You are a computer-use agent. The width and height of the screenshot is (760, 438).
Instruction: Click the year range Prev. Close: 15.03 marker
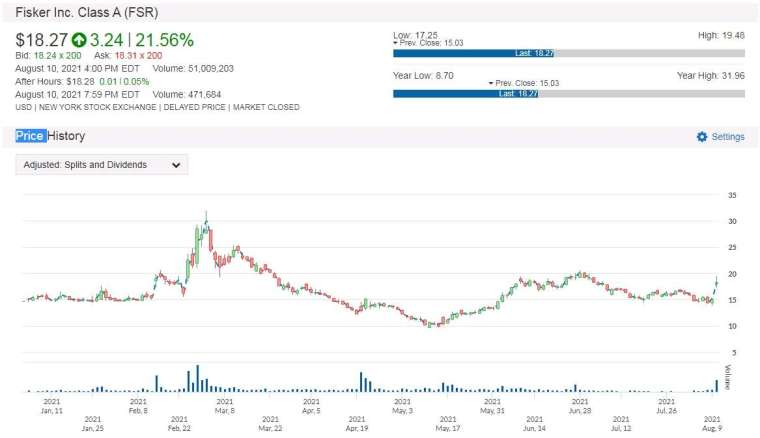524,83
